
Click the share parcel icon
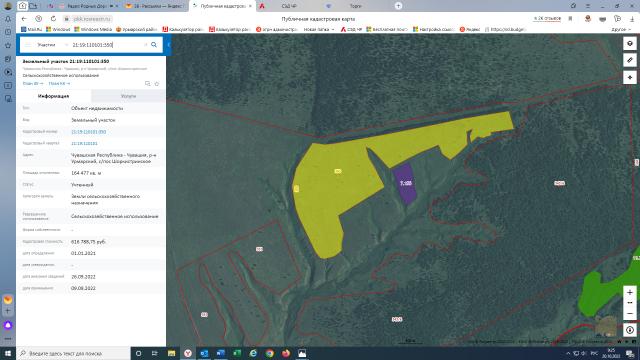147,84
